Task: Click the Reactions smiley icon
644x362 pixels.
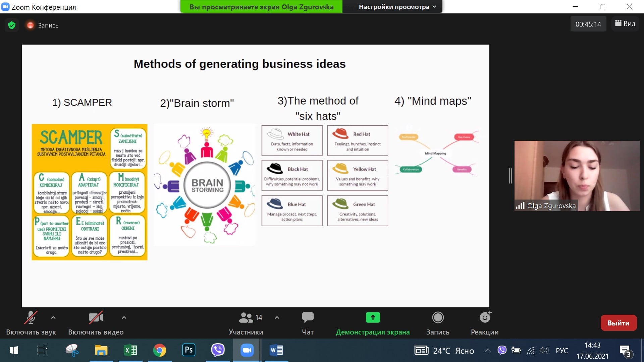Action: [485, 317]
